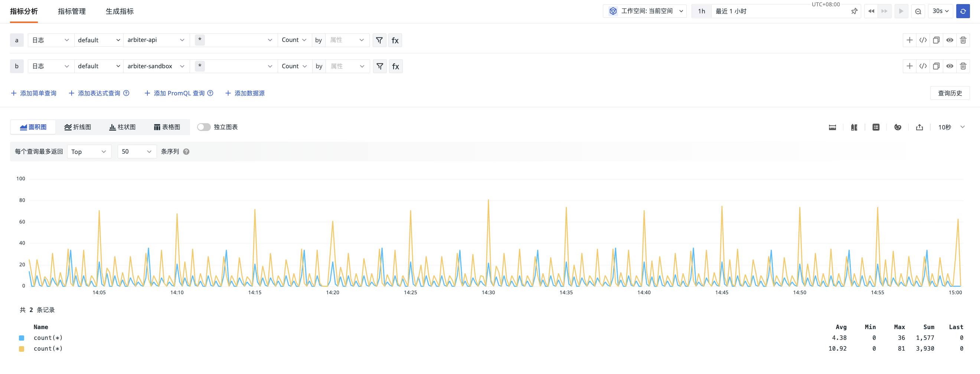Open the 10秒 interval dropdown
The width and height of the screenshot is (980, 374).
point(951,127)
